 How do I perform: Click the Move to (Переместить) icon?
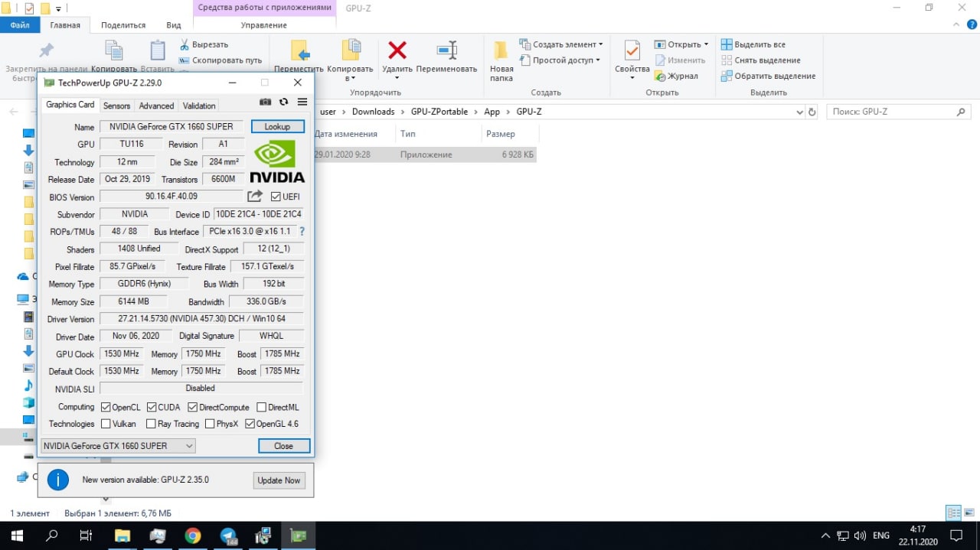point(299,50)
